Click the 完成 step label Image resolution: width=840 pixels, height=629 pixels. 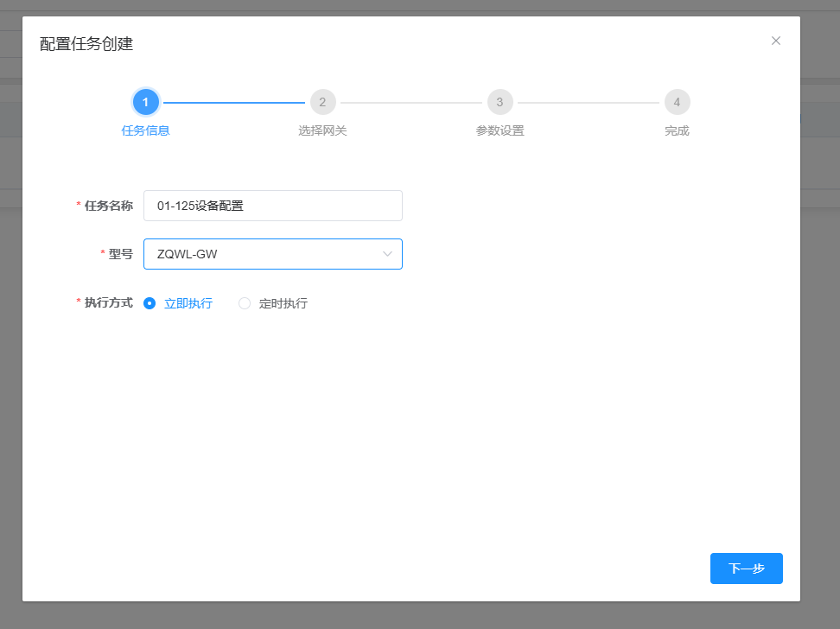click(x=678, y=130)
